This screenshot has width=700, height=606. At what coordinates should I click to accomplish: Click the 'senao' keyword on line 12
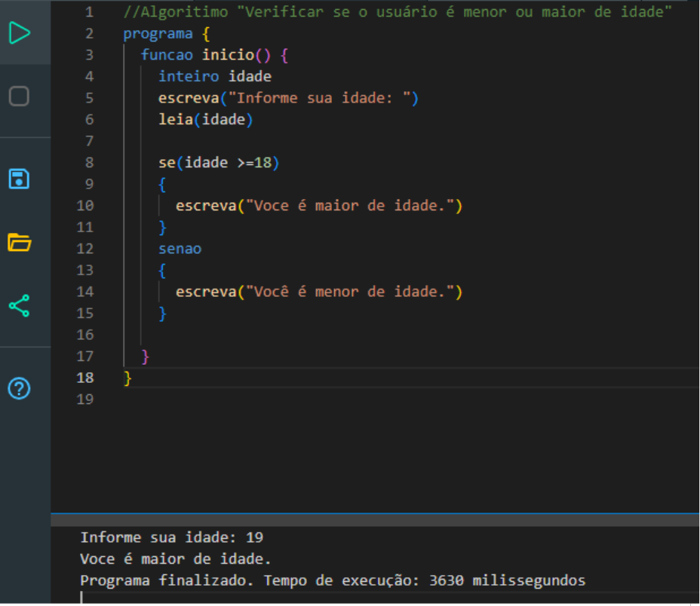(x=180, y=249)
